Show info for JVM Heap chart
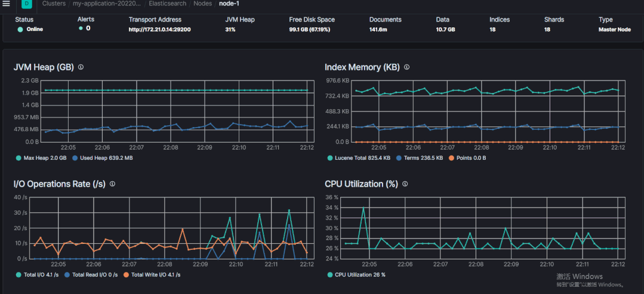The image size is (644, 294). (x=81, y=67)
